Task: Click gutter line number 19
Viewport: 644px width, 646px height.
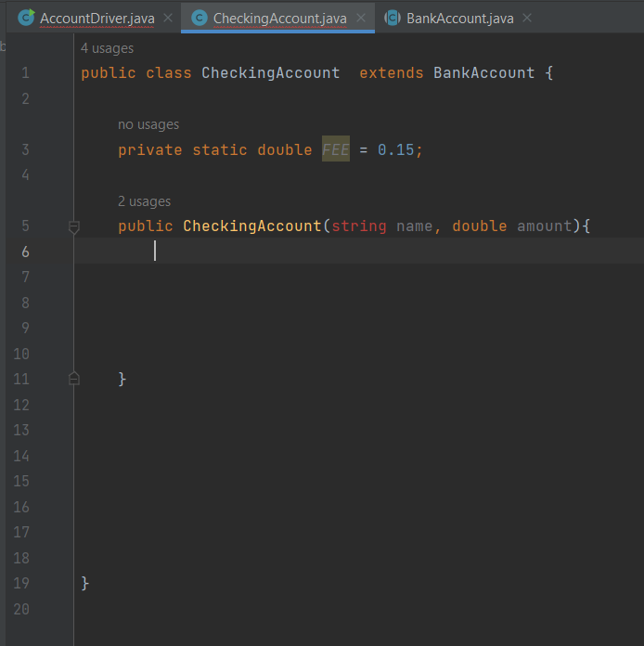Action: pos(21,584)
